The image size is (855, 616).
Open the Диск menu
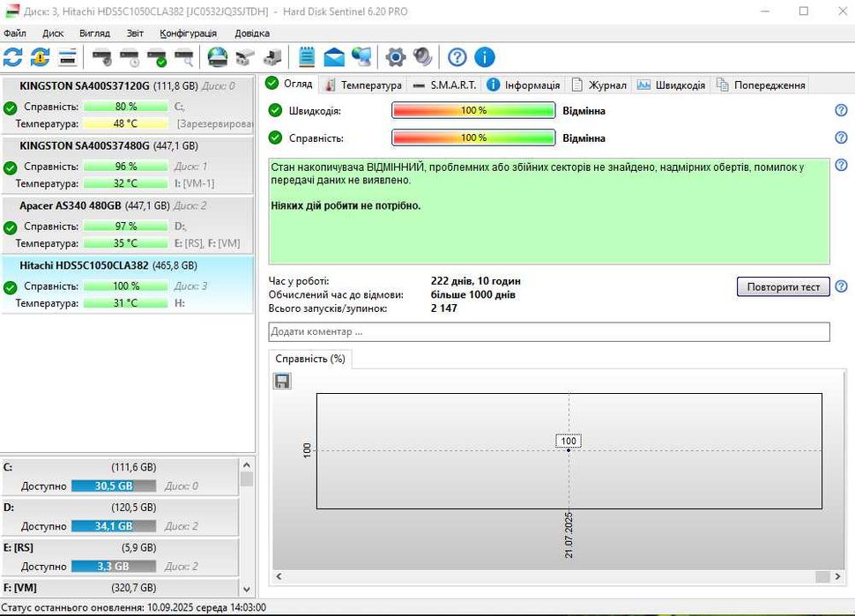coord(53,33)
